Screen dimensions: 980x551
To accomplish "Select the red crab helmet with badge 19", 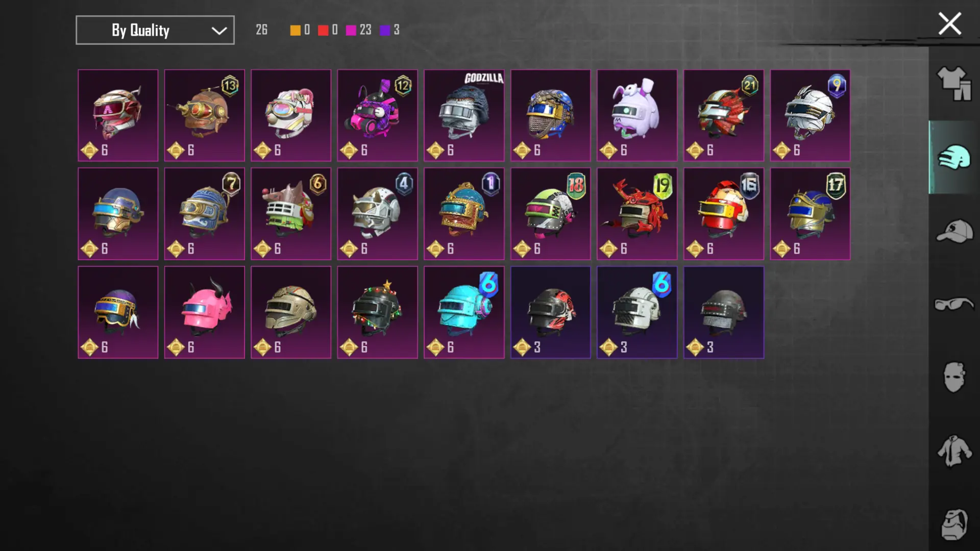I will (x=637, y=214).
